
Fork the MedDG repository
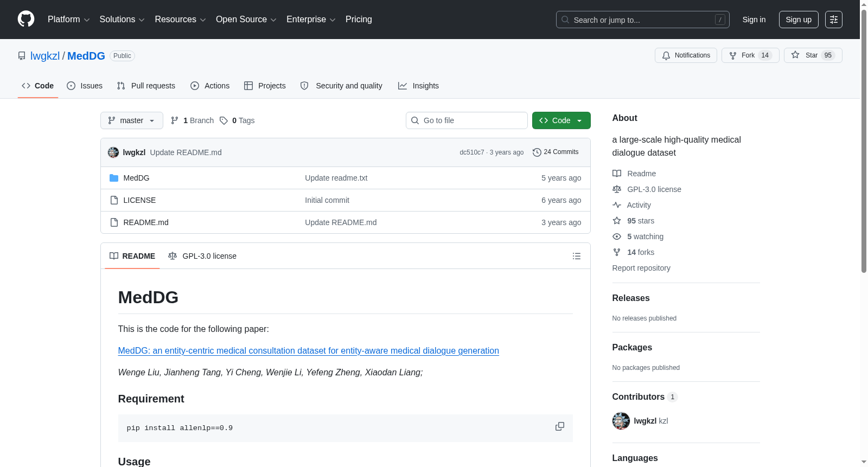(x=750, y=55)
